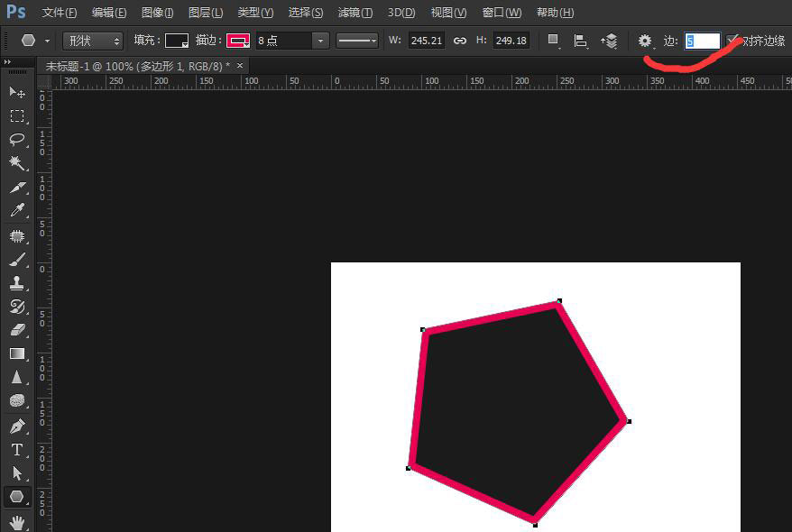Image resolution: width=792 pixels, height=532 pixels.
Task: Select the Move tool
Action: tap(17, 93)
